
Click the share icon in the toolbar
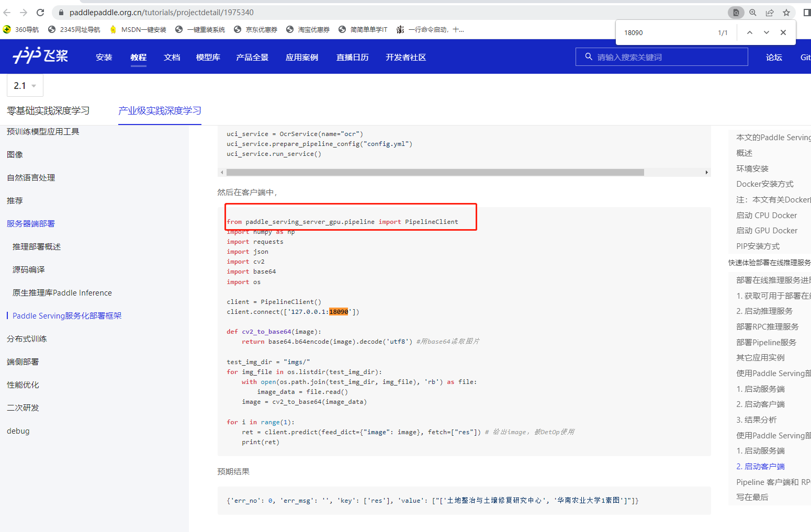770,12
